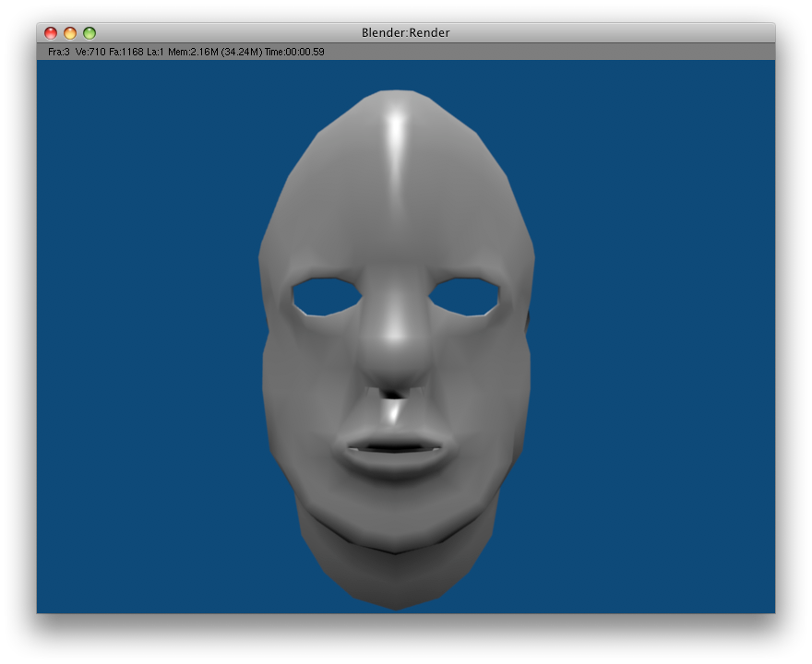Click the bright forehead specular highlight
812x664 pixels.
tap(395, 138)
